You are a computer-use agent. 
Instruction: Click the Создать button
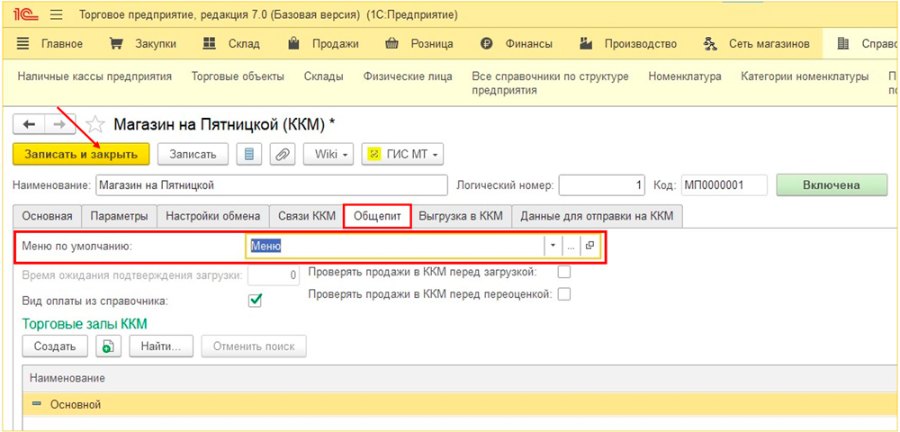(x=55, y=346)
